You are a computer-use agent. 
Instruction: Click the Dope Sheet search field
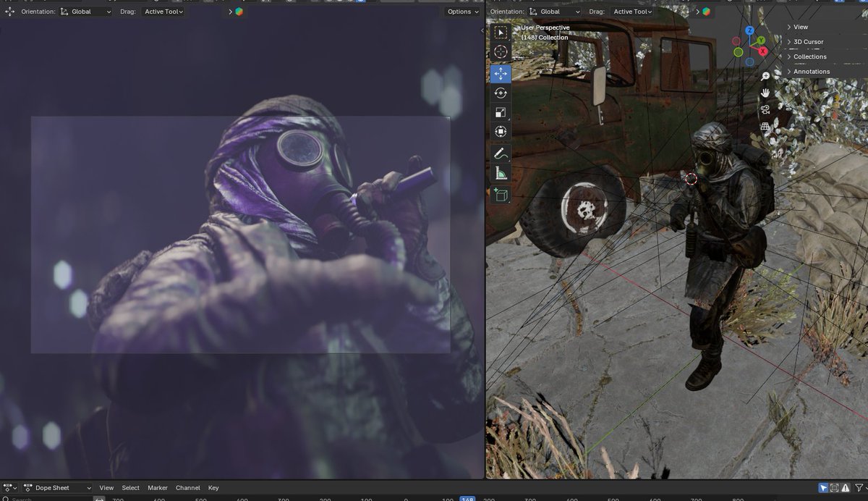click(x=48, y=499)
